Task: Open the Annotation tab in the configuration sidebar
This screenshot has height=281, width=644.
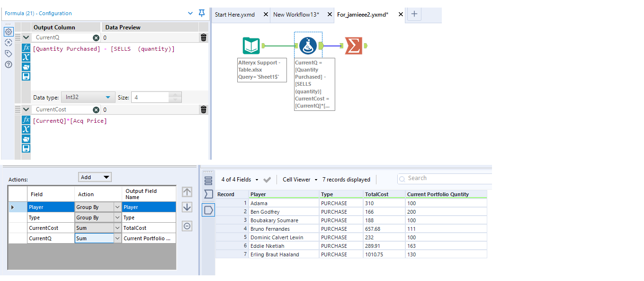Action: point(8,54)
